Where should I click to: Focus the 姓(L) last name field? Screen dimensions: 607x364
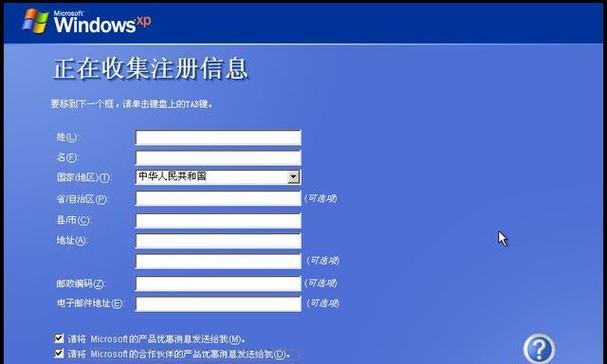218,137
